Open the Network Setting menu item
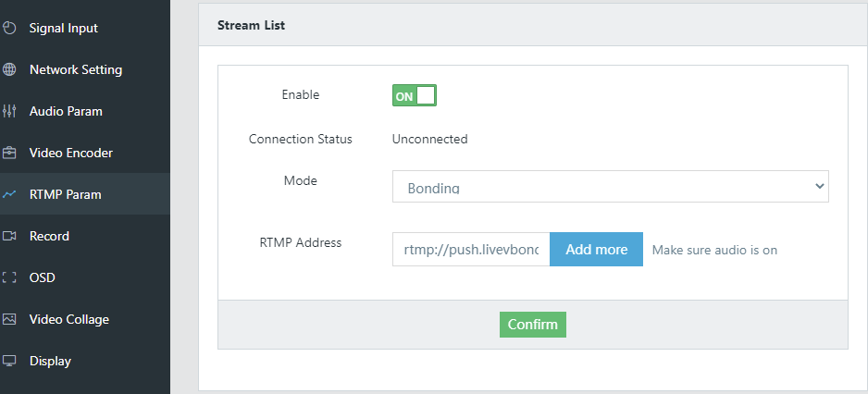Viewport: 868px width, 394px height. click(75, 69)
